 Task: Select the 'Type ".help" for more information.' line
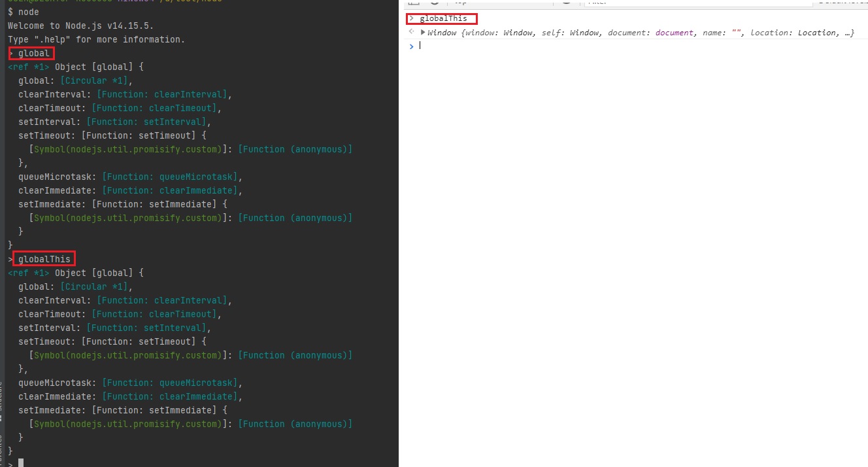[x=97, y=39]
